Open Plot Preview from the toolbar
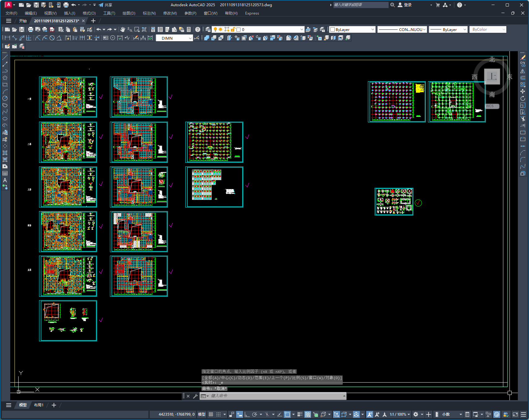The image size is (529, 420). click(37, 29)
